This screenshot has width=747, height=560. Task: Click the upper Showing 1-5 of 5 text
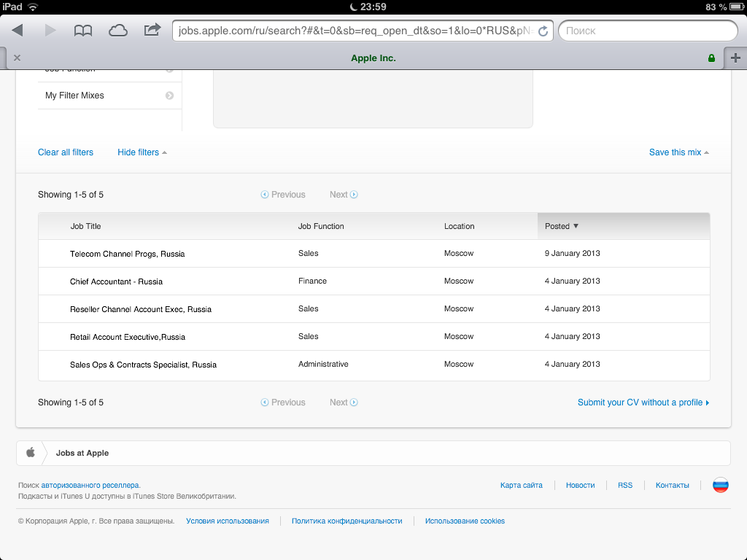pos(71,194)
